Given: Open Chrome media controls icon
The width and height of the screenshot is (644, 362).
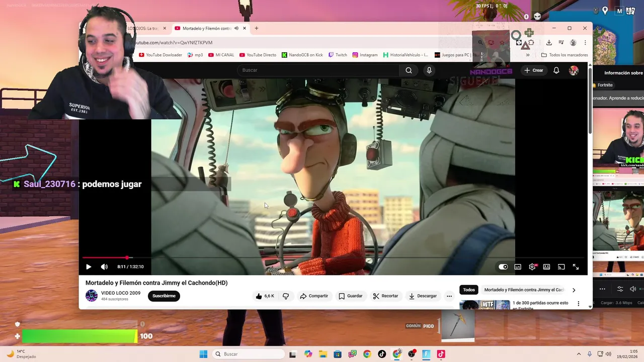Looking at the screenshot, I should [561, 43].
